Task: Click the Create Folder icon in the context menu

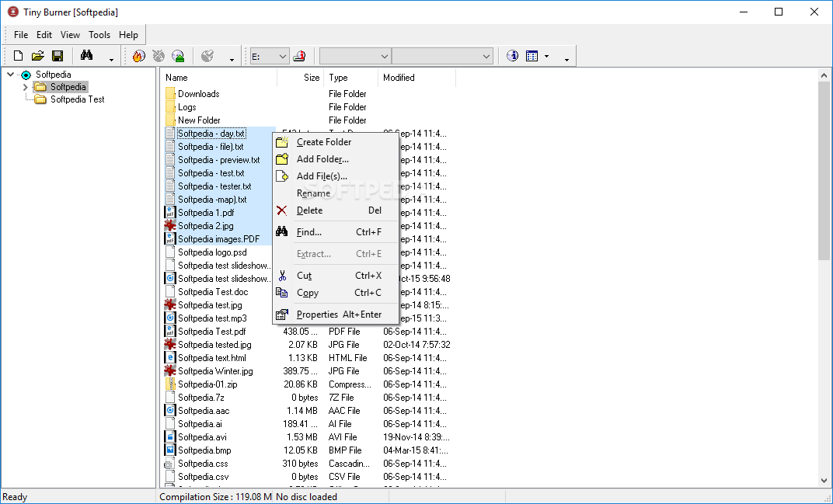Action: click(x=282, y=142)
